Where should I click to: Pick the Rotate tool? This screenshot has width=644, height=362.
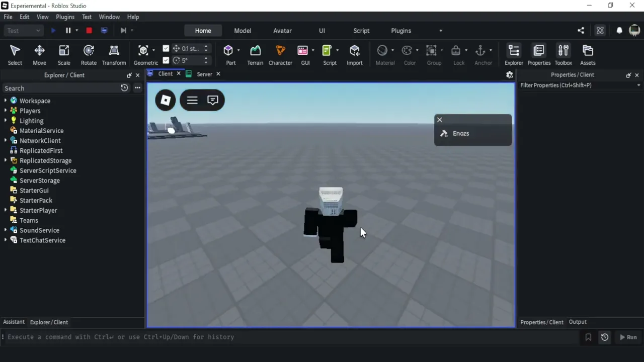click(x=89, y=55)
